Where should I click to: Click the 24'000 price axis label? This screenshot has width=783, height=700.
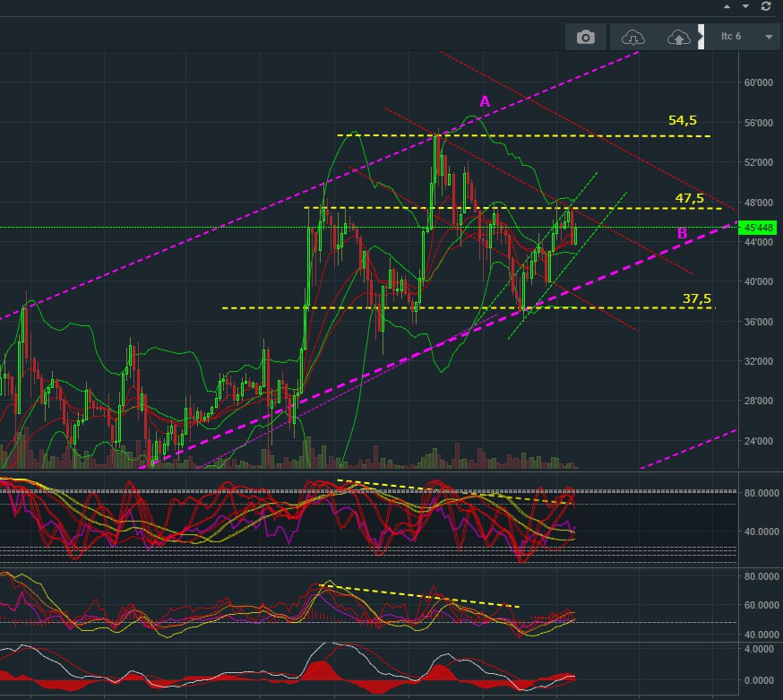tap(759, 441)
